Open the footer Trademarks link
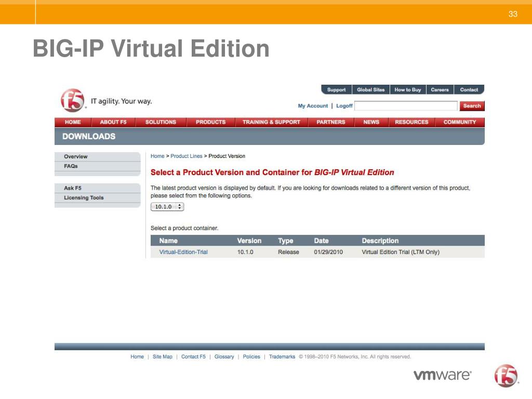Image resolution: width=532 pixels, height=399 pixels. (282, 356)
